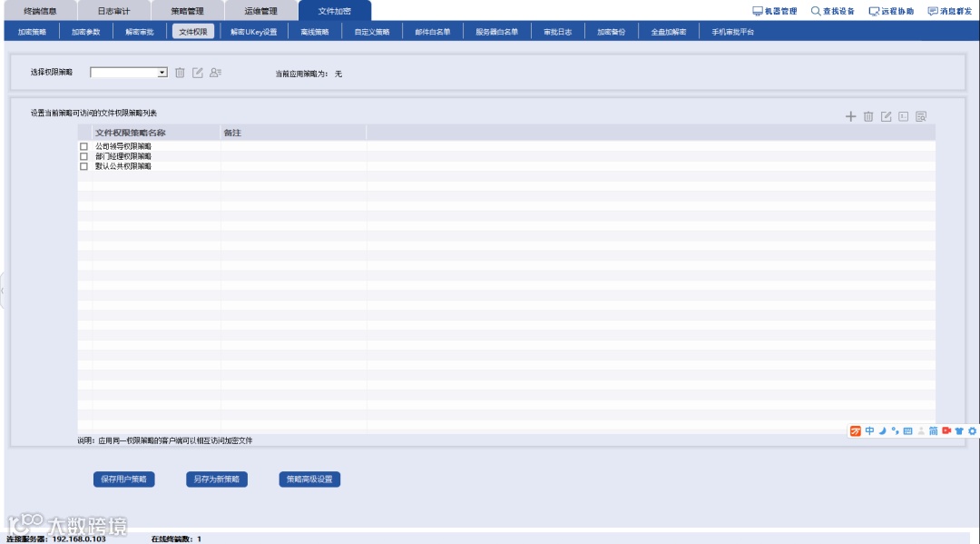Click the 保存用户策略 button
The height and width of the screenshot is (544, 980).
click(x=123, y=479)
